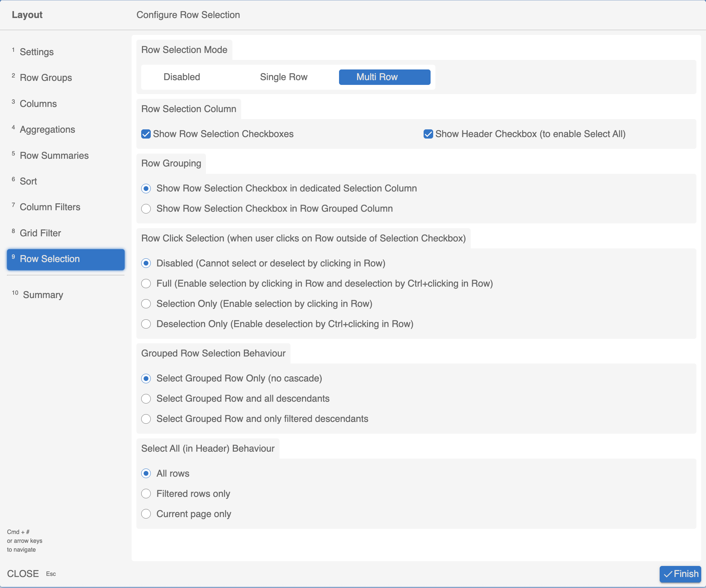
Task: Toggle Show Header Checkbox option
Action: coord(428,134)
